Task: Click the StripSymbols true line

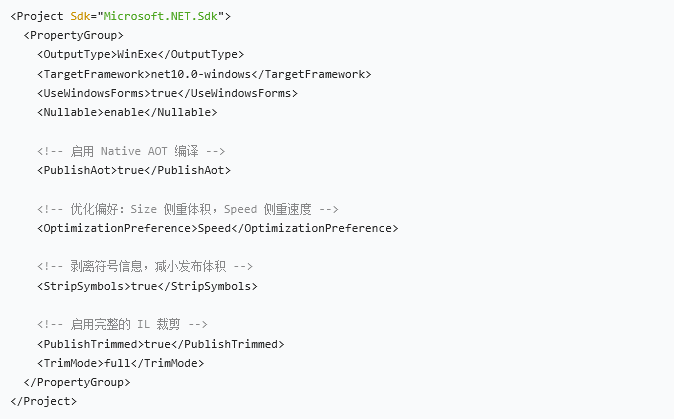Action: [x=147, y=286]
